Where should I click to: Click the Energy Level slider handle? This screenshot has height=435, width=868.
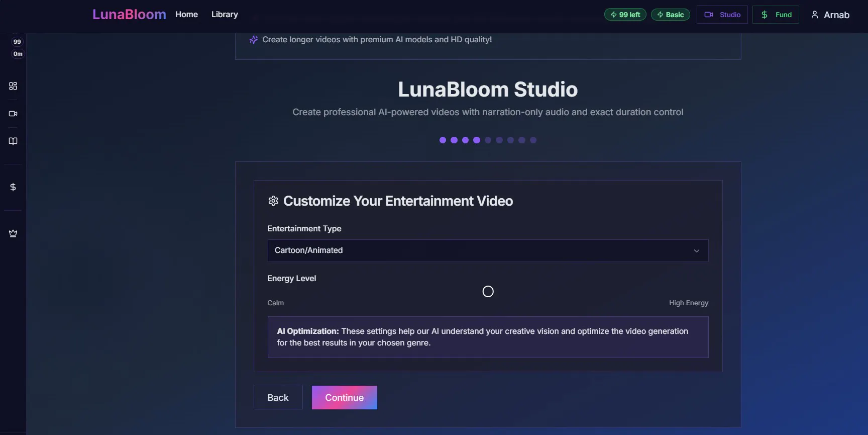pos(488,292)
